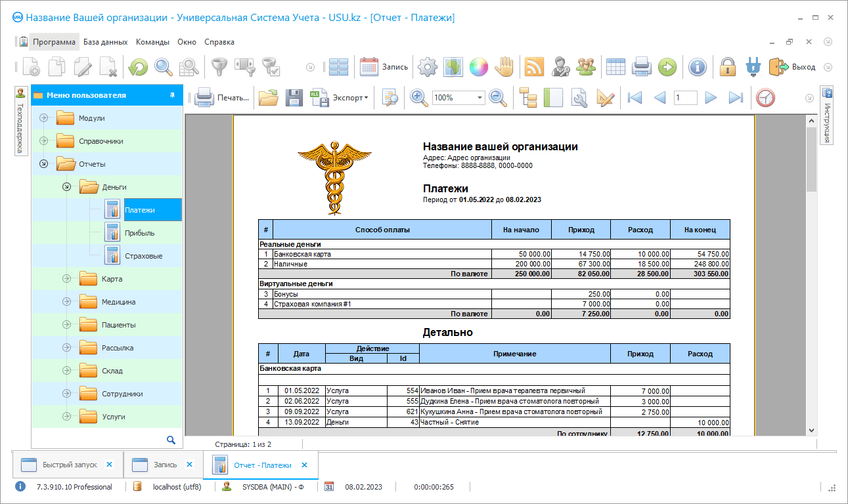This screenshot has width=848, height=504.
Task: Save report using floppy disk icon
Action: 294,98
